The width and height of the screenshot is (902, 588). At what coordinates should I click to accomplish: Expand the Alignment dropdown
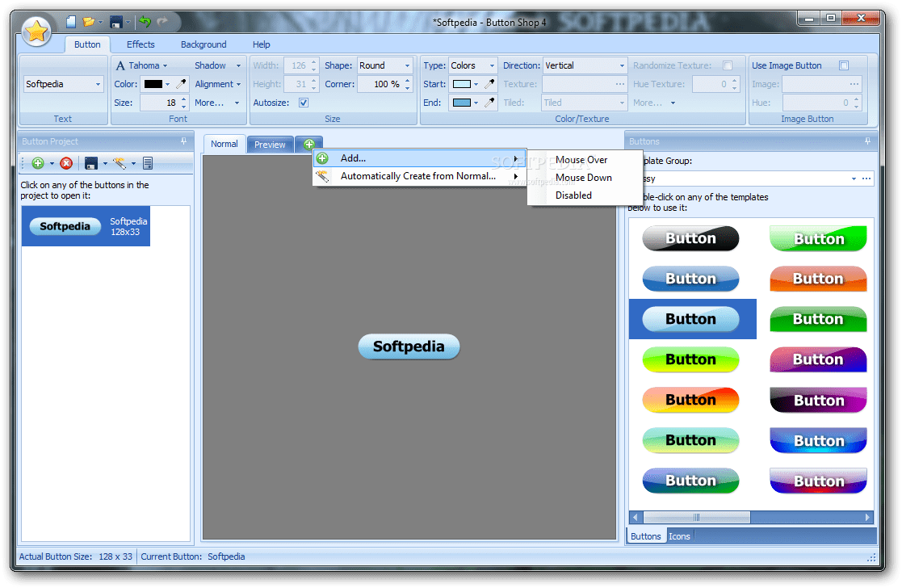[217, 84]
